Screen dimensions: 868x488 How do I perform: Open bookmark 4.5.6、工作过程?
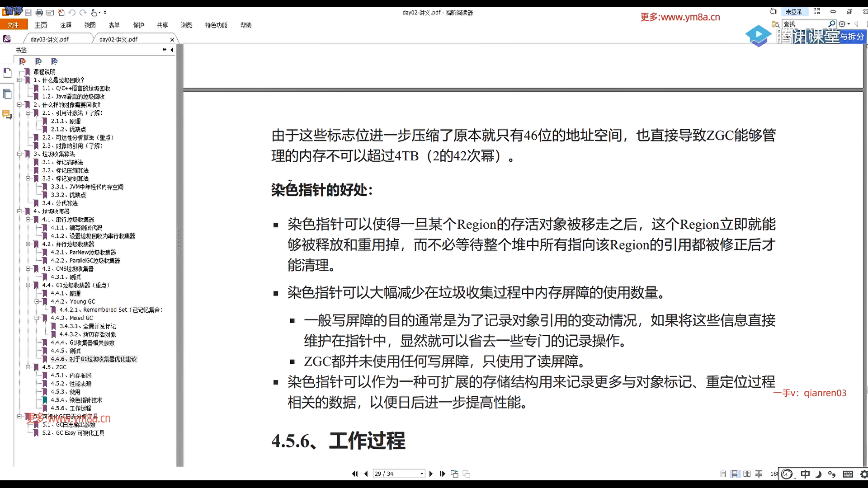tap(71, 408)
